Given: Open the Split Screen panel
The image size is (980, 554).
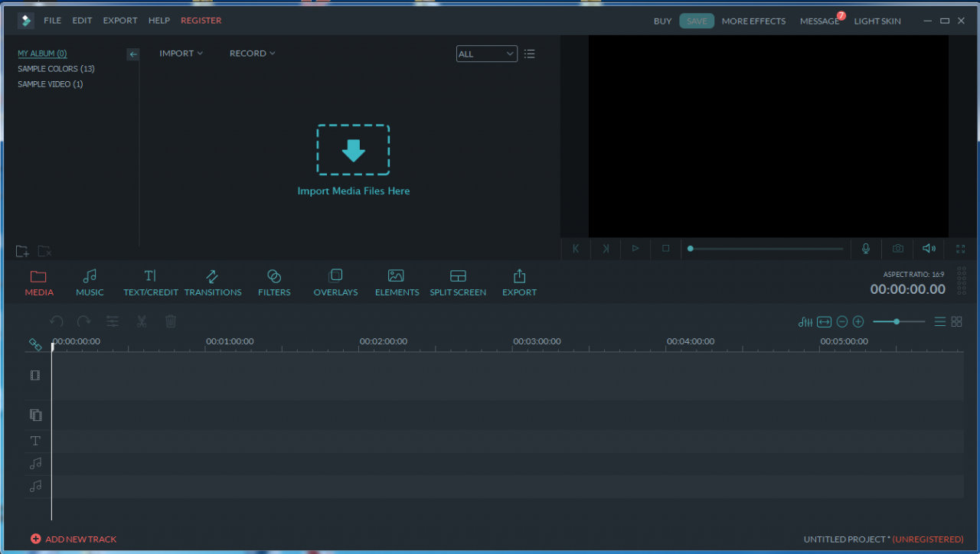Looking at the screenshot, I should tap(458, 282).
